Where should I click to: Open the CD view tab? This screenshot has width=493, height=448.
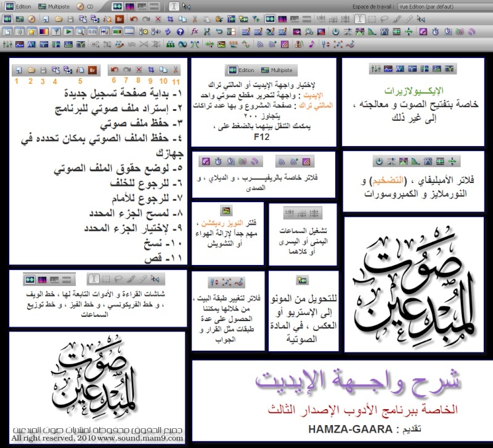coord(85,6)
